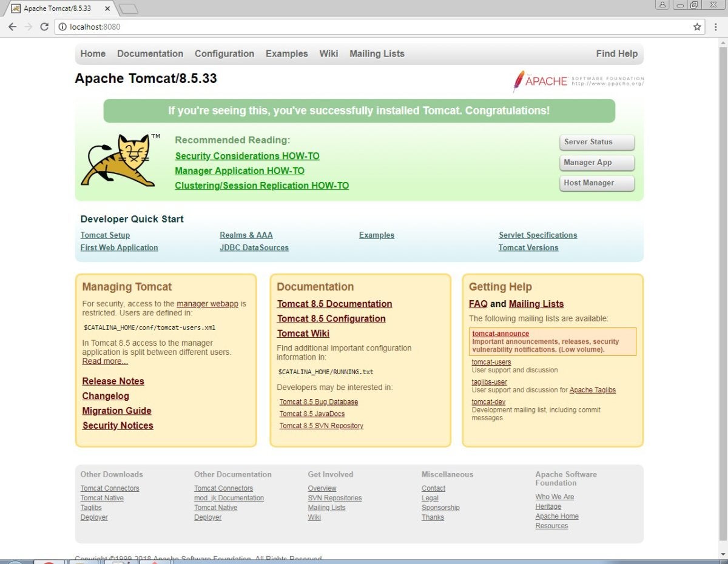
Task: Open Apache Taglibs link
Action: (593, 390)
